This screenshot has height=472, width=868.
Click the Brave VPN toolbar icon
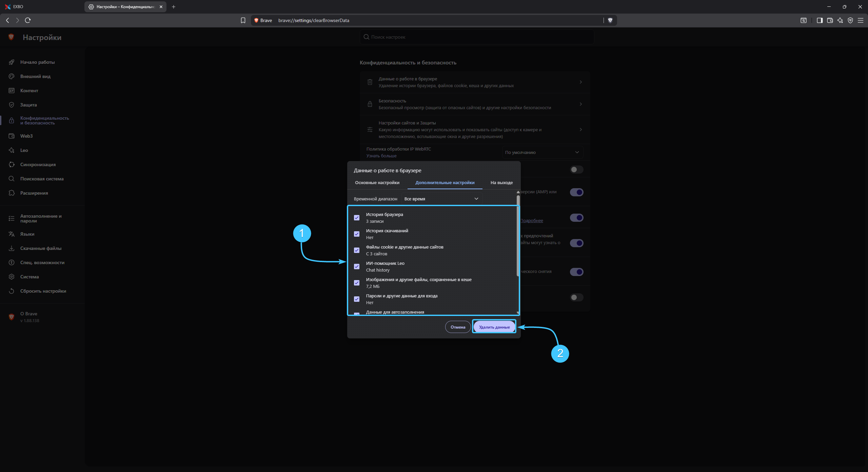(x=850, y=20)
